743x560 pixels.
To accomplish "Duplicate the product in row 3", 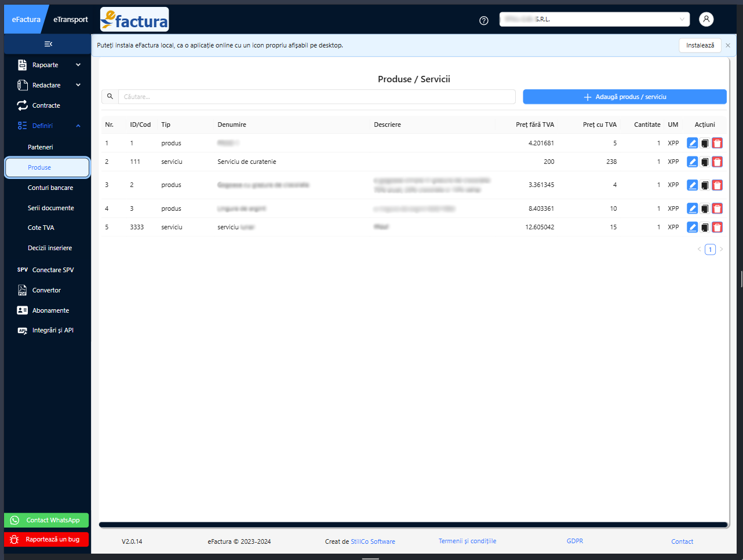I will point(705,185).
